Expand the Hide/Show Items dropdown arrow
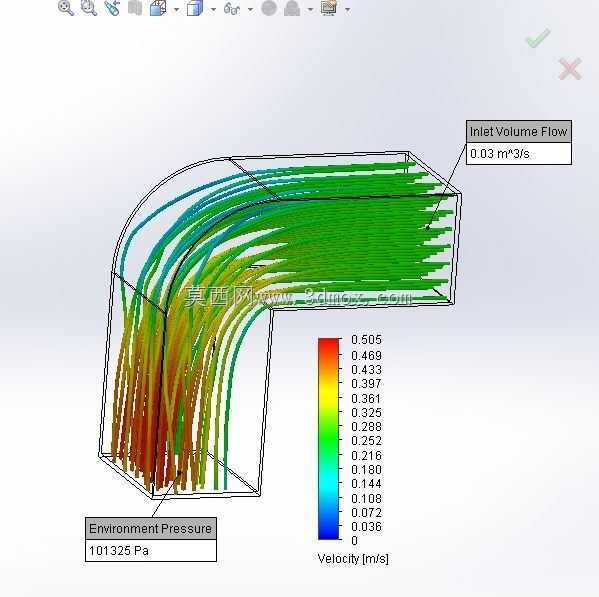This screenshot has height=597, width=599. click(x=250, y=9)
